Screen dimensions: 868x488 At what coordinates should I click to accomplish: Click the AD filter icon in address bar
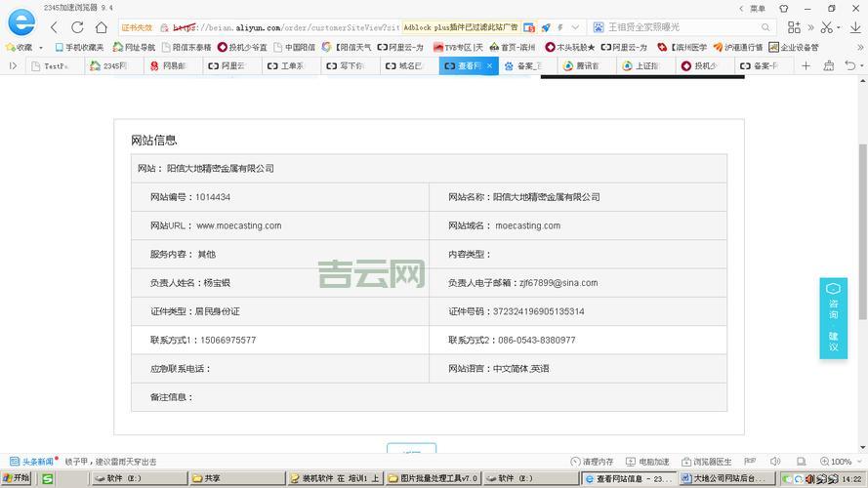click(x=529, y=27)
